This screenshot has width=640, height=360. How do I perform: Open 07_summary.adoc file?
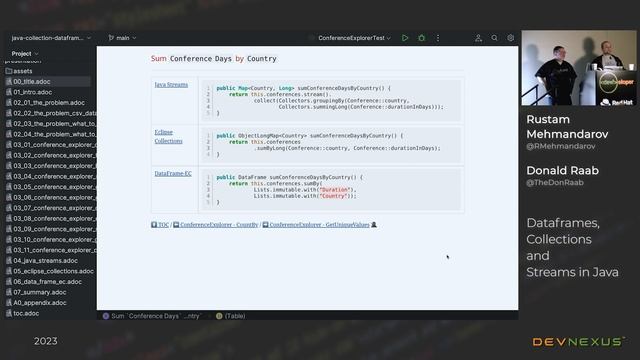[36, 292]
